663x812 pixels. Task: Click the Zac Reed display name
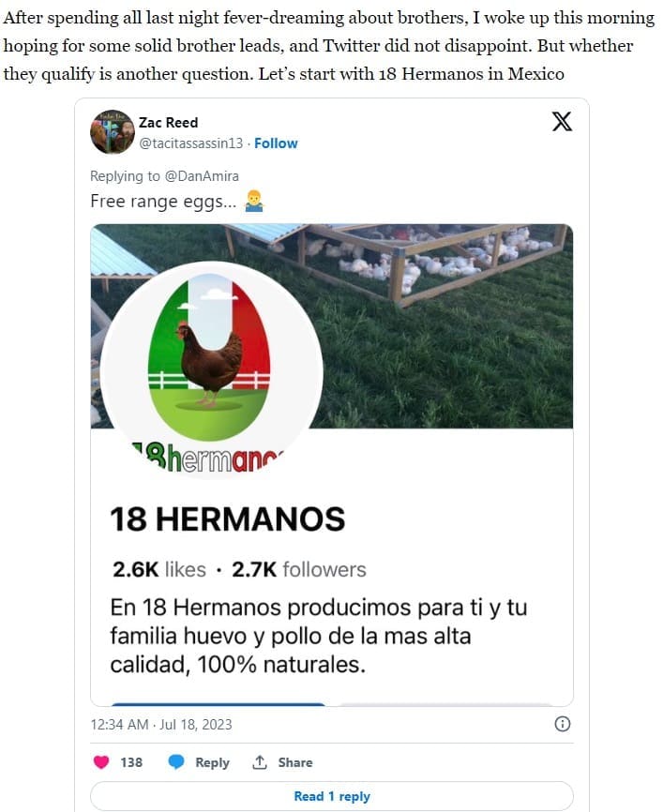click(x=168, y=123)
